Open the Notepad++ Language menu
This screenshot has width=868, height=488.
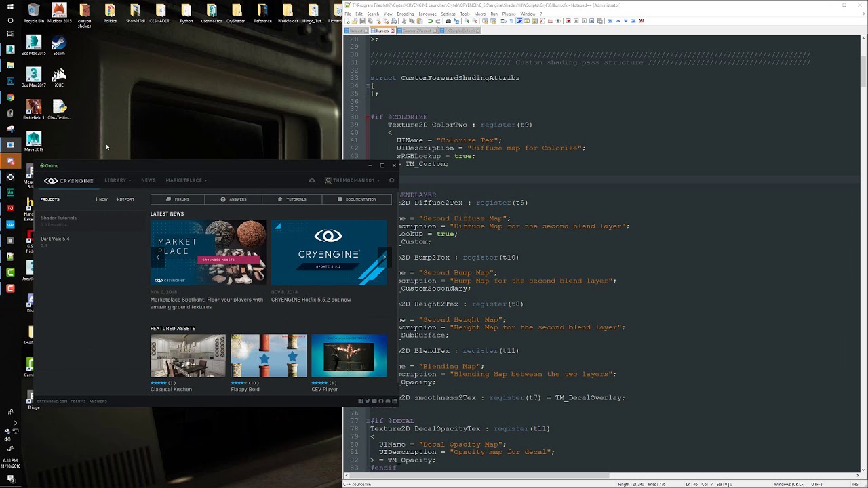click(427, 14)
